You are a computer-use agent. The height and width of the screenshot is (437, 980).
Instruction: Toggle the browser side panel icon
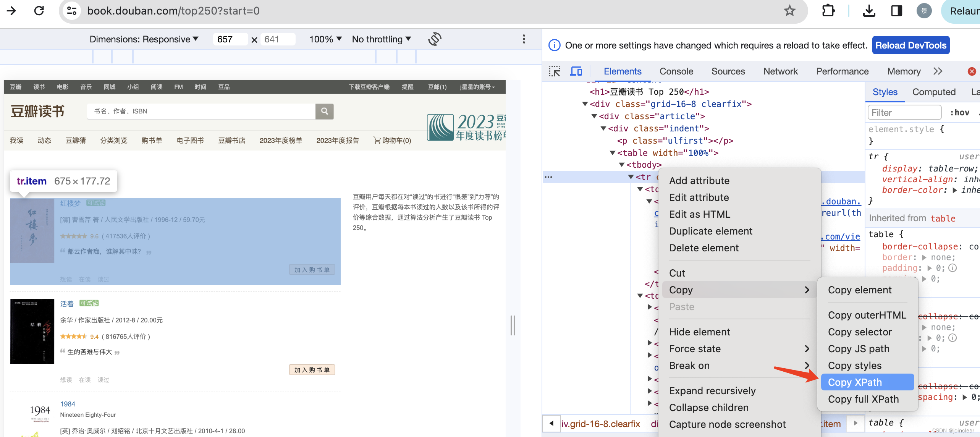(x=896, y=11)
